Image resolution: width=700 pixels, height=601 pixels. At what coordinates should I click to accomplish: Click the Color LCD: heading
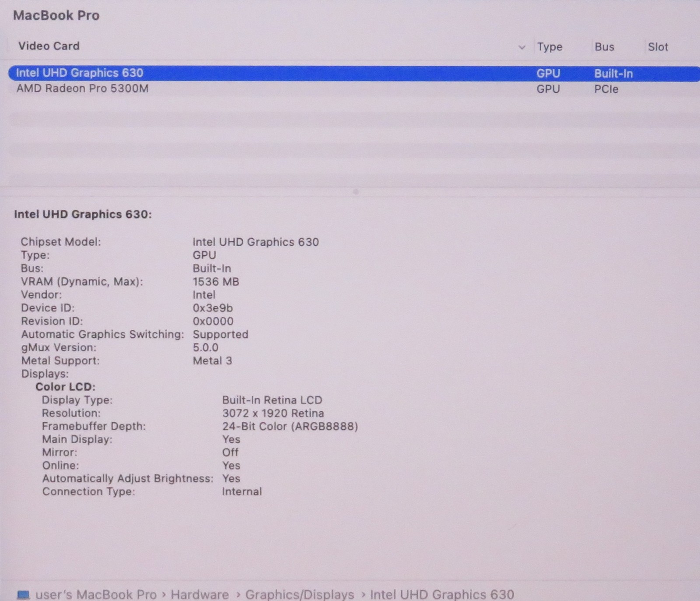pos(65,387)
